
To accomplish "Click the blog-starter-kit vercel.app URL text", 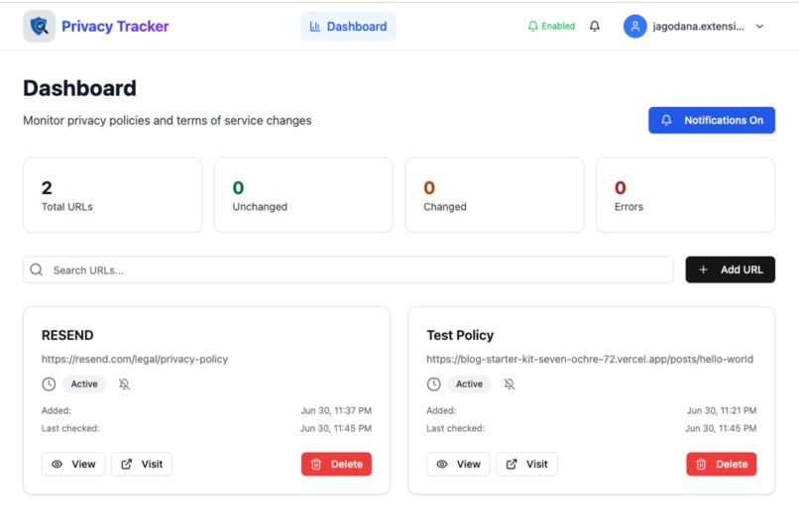I will point(590,359).
